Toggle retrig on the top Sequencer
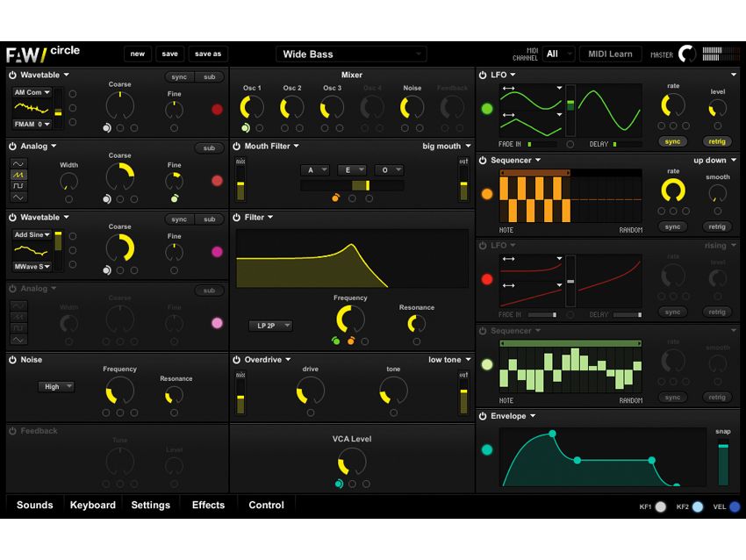Image resolution: width=746 pixels, height=560 pixels. click(x=717, y=226)
